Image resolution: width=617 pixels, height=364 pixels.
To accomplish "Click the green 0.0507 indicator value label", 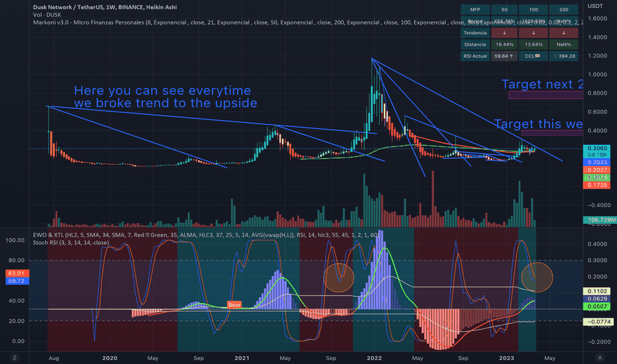I will 596,306.
